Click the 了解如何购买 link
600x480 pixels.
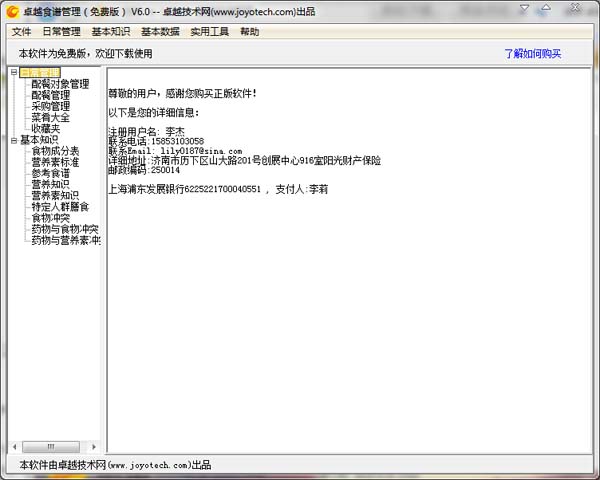[533, 54]
